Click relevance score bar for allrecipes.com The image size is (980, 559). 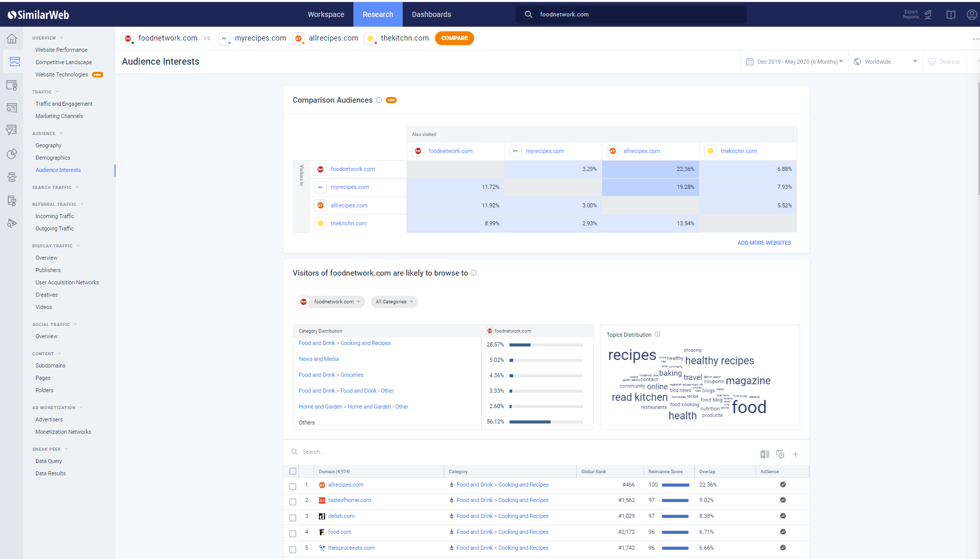pyautogui.click(x=675, y=485)
